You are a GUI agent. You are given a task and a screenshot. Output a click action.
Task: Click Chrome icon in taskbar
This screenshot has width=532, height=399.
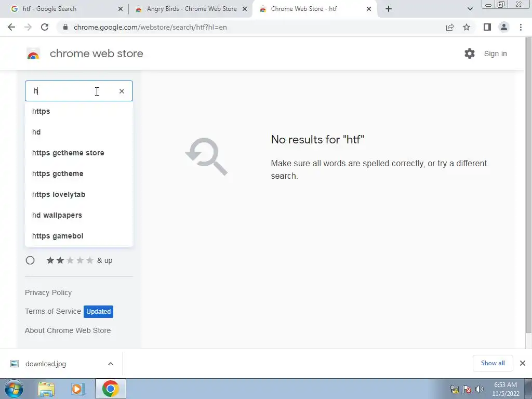pos(110,389)
